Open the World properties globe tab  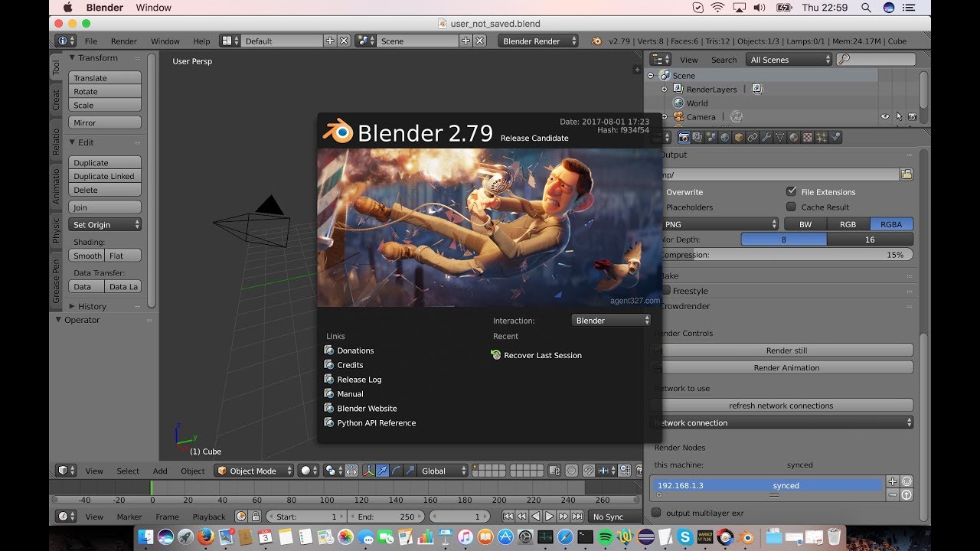click(725, 137)
